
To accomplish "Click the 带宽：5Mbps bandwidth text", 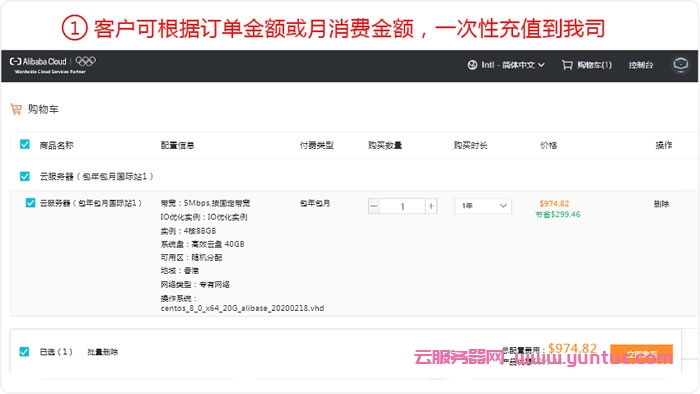I will tap(205, 203).
